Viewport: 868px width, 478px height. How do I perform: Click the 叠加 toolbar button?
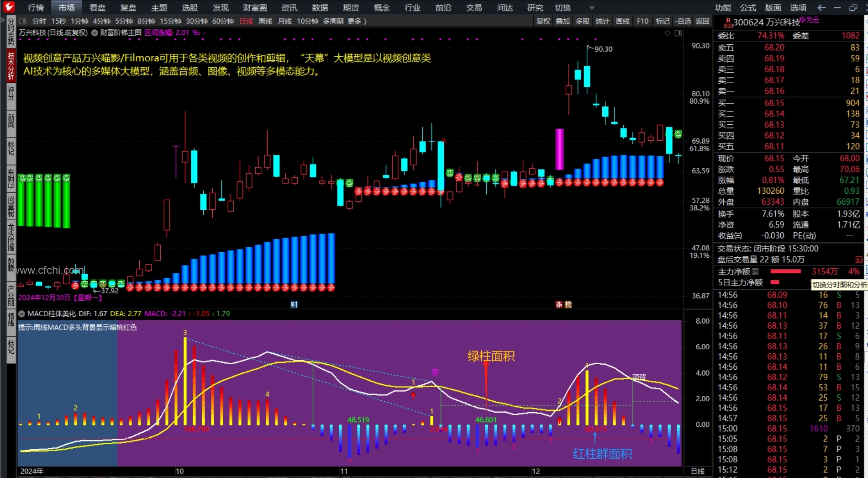point(563,21)
